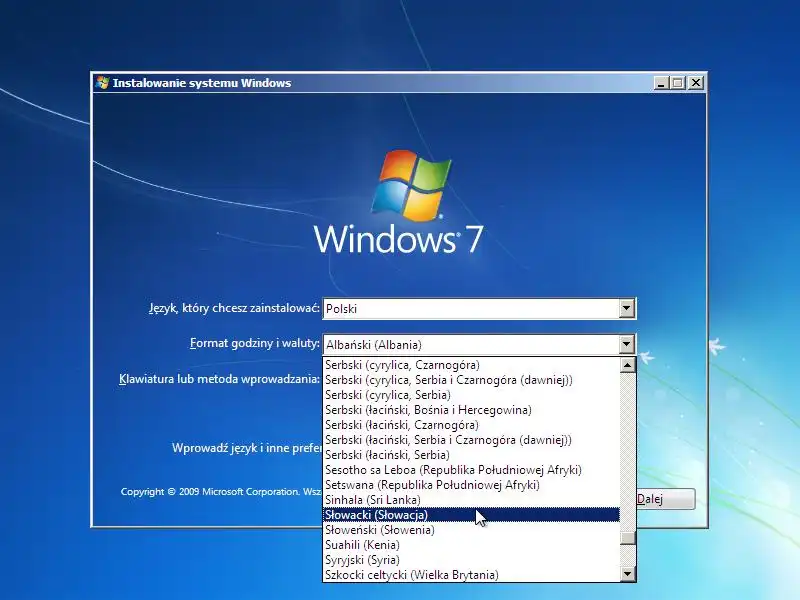Image resolution: width=800 pixels, height=600 pixels.
Task: Pick Suahili (Kenia) option
Action: pos(472,545)
